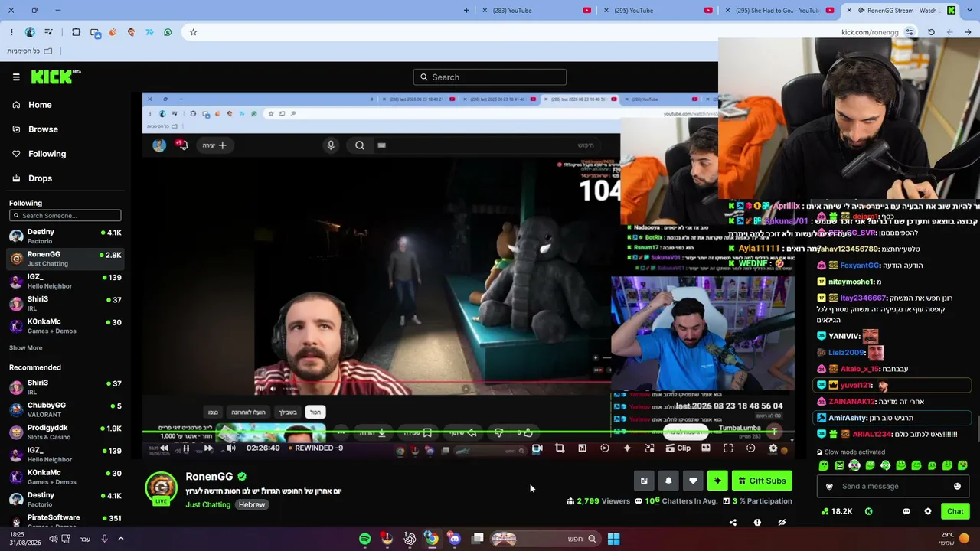
Task: Click the crop icon in player controls
Action: point(560,448)
